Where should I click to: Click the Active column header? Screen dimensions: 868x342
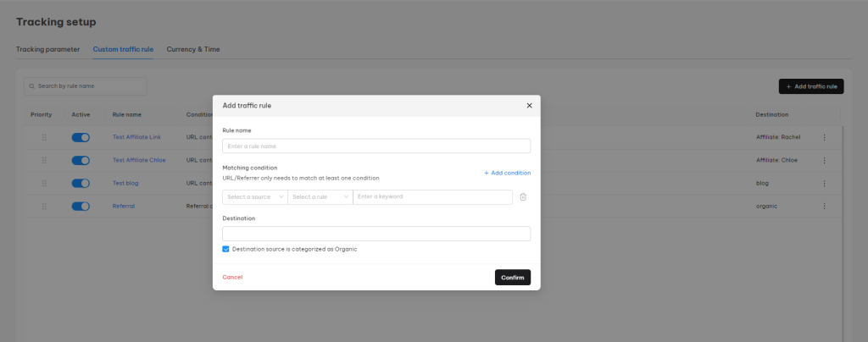tap(81, 115)
